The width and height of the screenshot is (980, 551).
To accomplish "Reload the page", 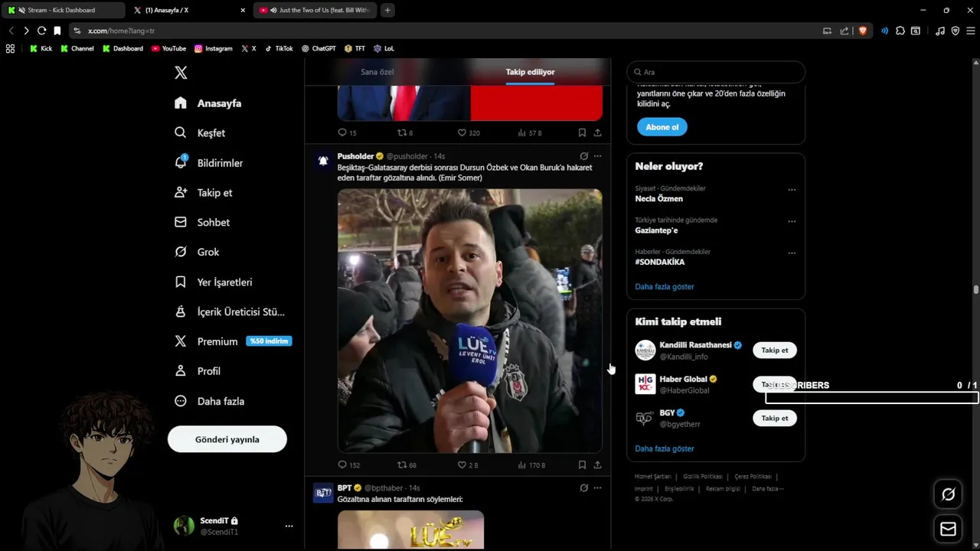I will click(41, 31).
